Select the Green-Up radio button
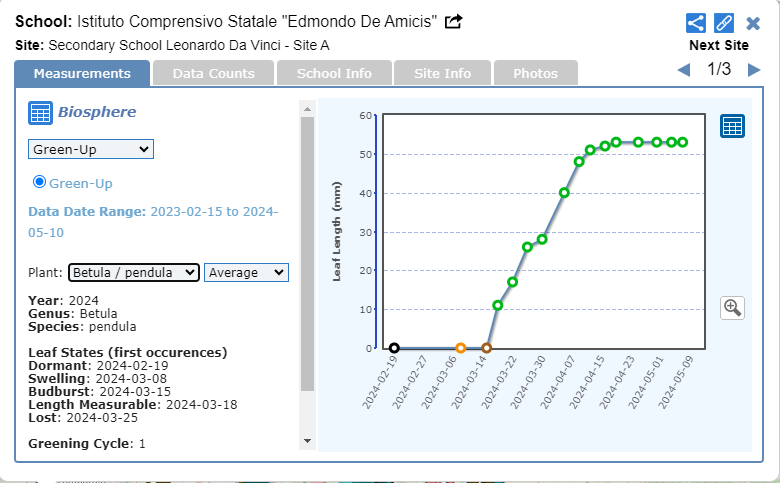780x483 pixels. (x=40, y=182)
